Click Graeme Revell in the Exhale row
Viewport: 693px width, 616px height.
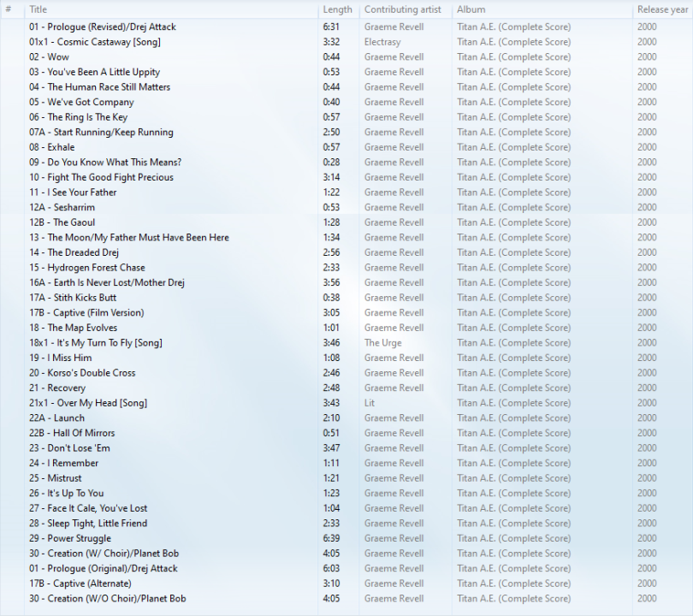pyautogui.click(x=394, y=147)
